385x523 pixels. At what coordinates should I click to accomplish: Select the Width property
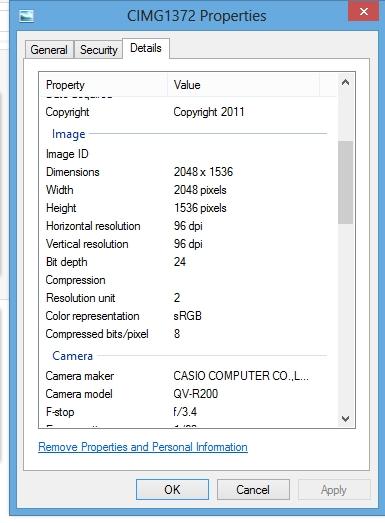click(60, 190)
